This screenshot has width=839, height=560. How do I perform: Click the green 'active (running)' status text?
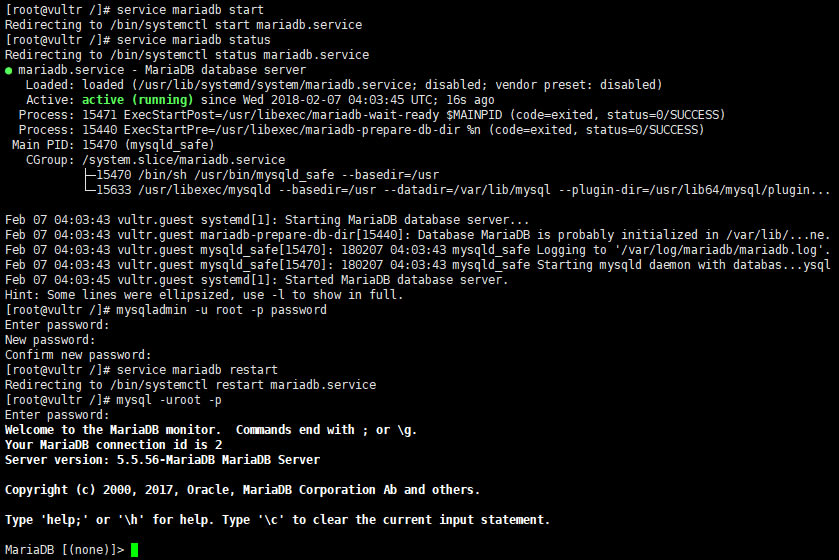pyautogui.click(x=138, y=100)
